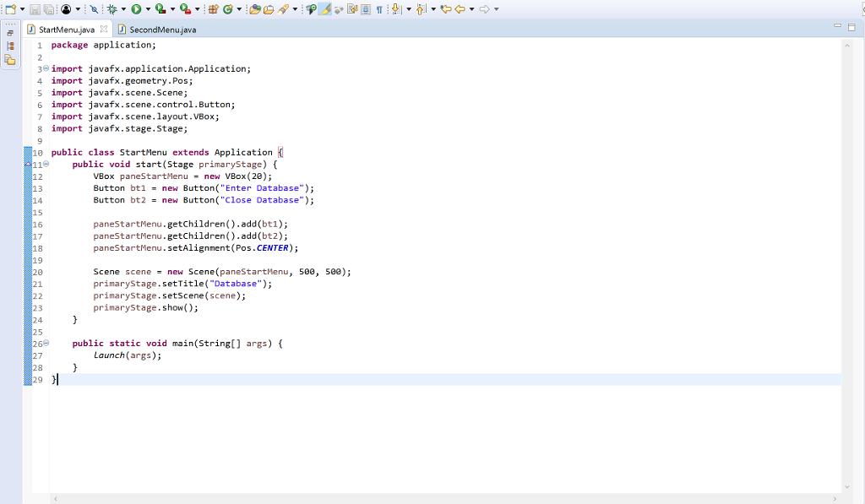Save all open editors
This screenshot has width=865, height=504.
[48, 8]
